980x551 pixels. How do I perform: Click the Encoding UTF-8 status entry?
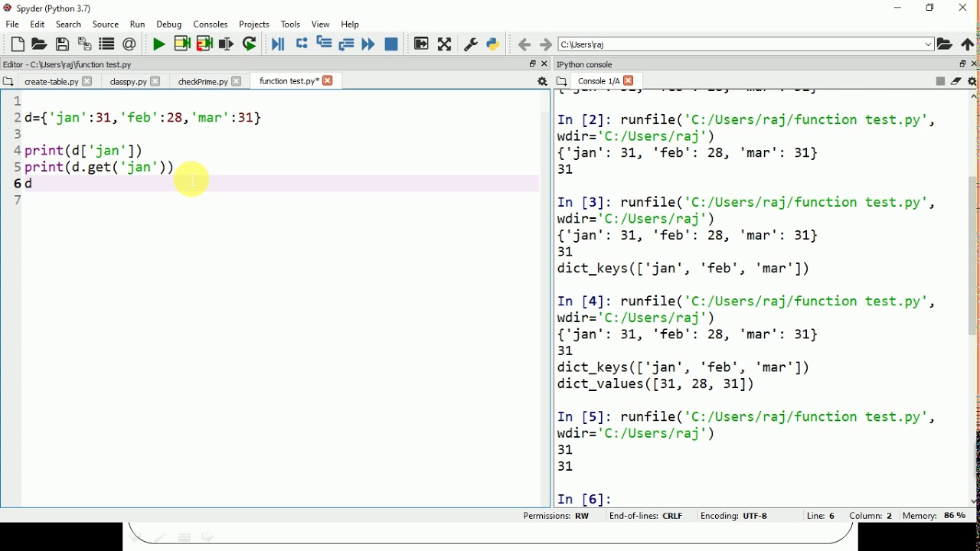pyautogui.click(x=735, y=517)
